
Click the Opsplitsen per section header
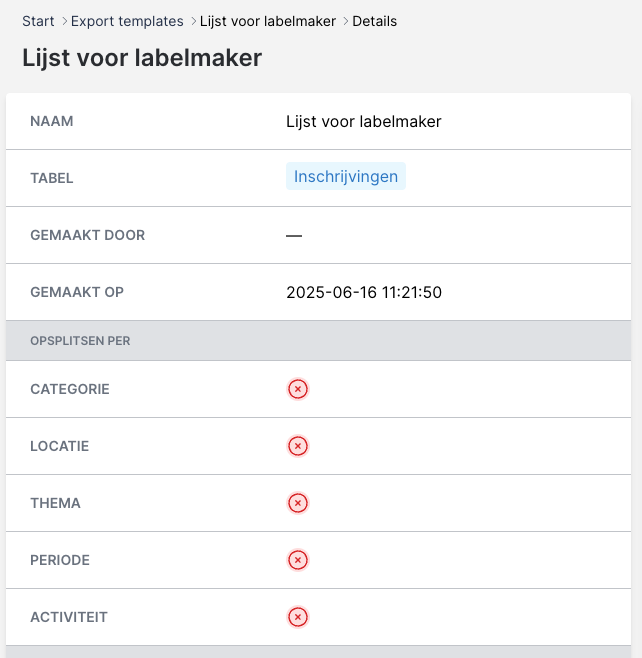[80, 341]
